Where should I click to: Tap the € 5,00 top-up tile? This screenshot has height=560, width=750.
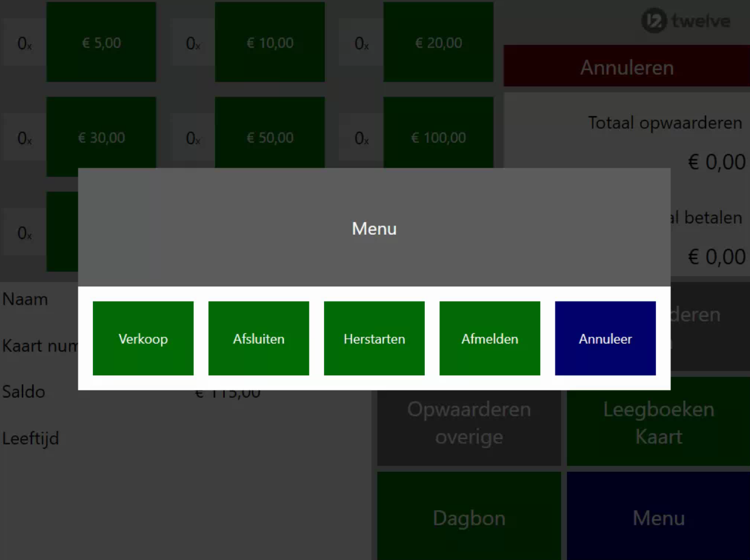pyautogui.click(x=101, y=43)
